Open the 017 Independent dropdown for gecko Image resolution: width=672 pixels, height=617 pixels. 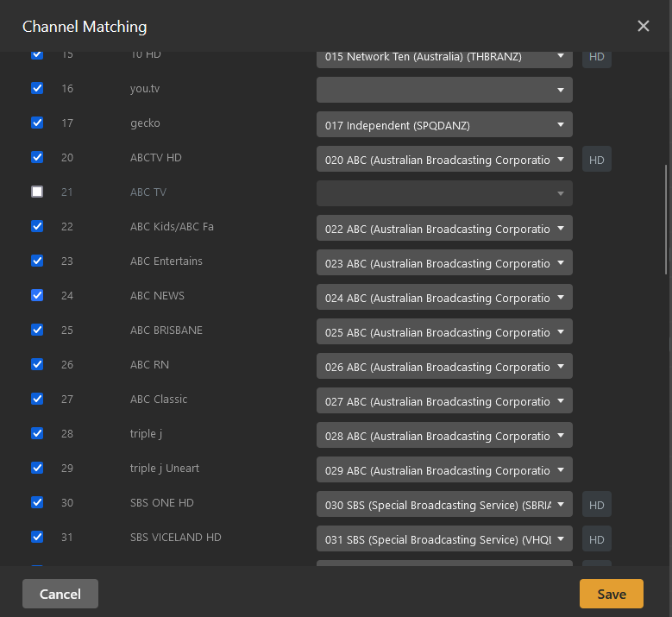[x=444, y=124]
